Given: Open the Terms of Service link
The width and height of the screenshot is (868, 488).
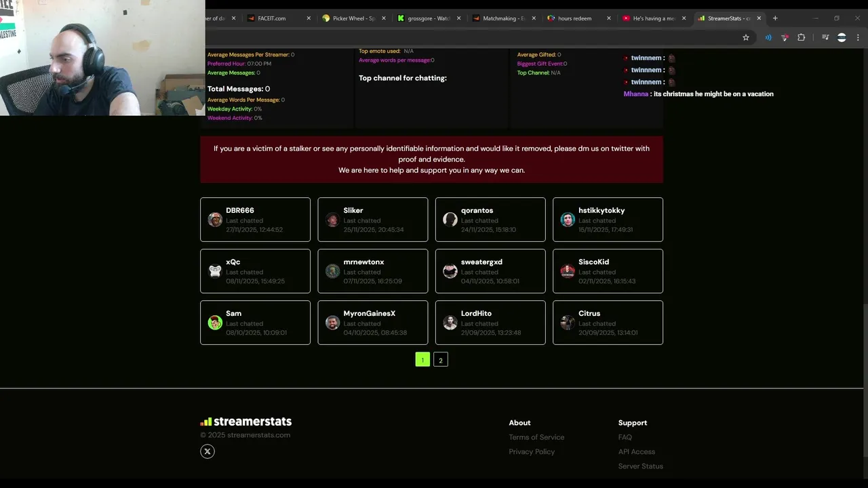Looking at the screenshot, I should (x=536, y=437).
